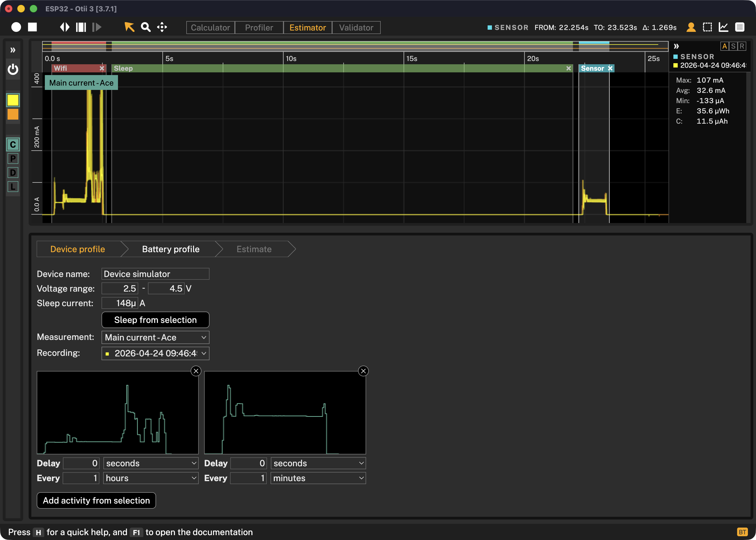Edit the Device name field

(155, 274)
